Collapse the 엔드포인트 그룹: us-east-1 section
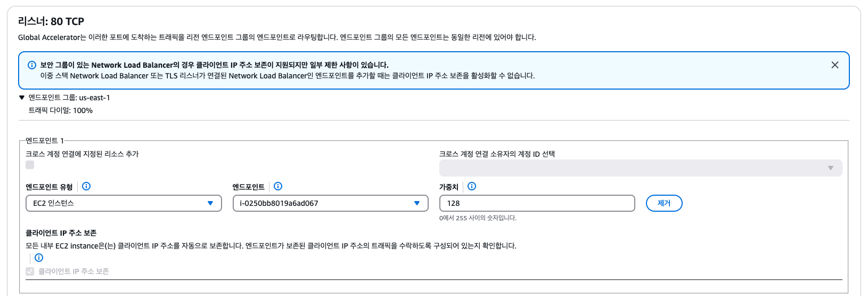 pos(22,98)
